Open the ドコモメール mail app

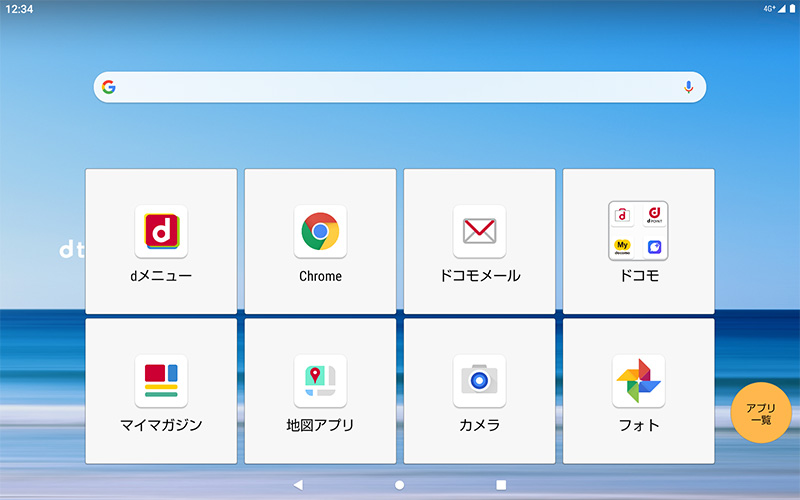(480, 241)
